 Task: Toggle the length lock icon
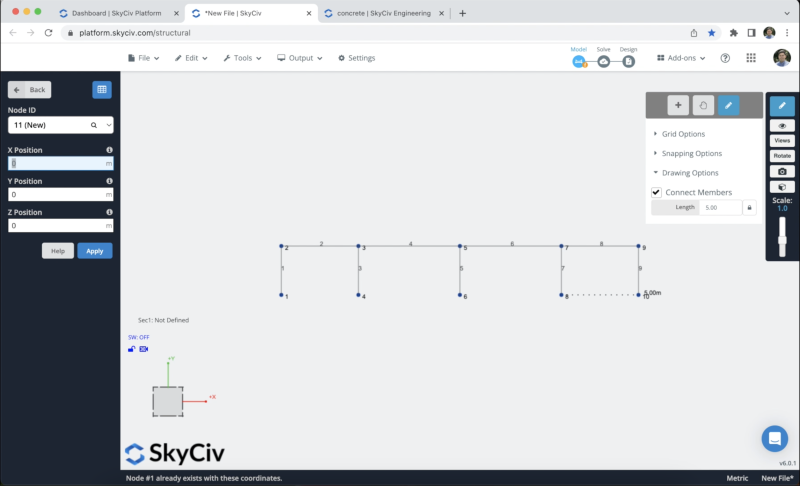coord(749,208)
